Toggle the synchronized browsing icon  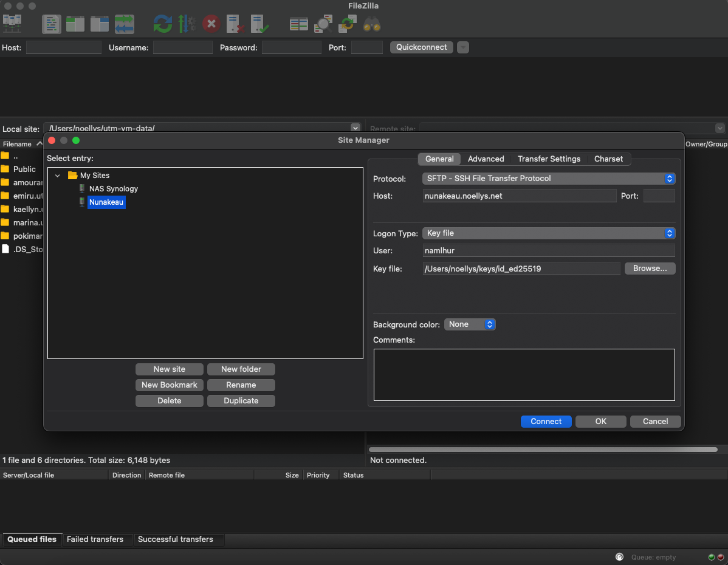[x=348, y=24]
